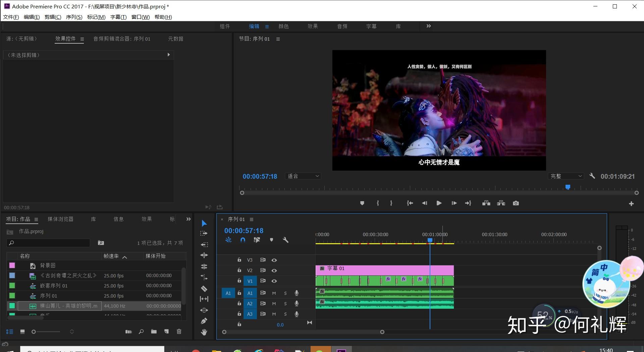644x352 pixels.
Task: Click the project panel thumbnail zoom slider
Action: [x=34, y=332]
